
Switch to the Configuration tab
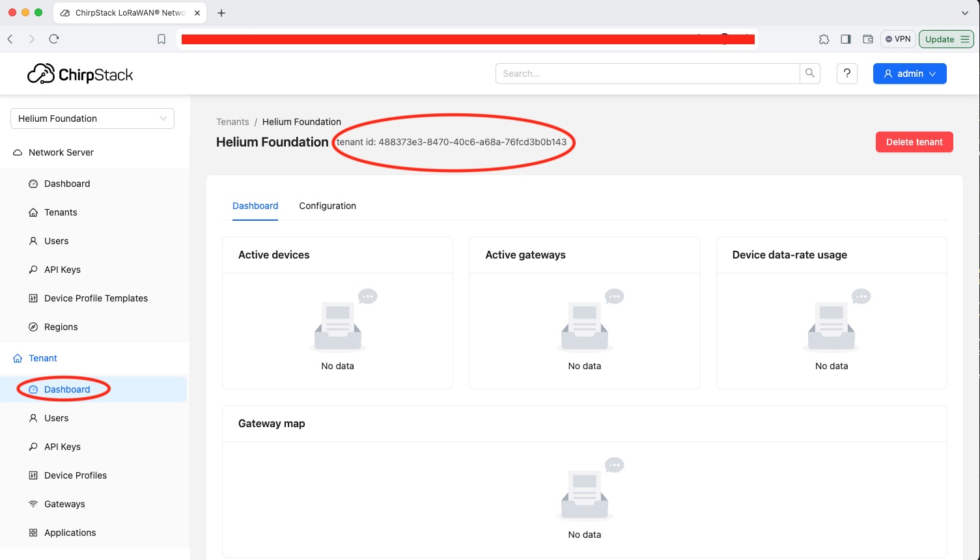pos(328,206)
